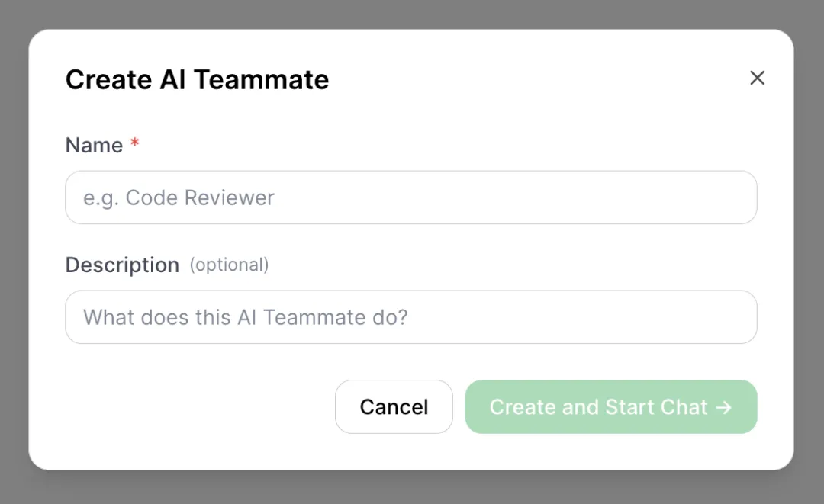Click the red required asterisk
This screenshot has width=824, height=504.
tap(135, 144)
